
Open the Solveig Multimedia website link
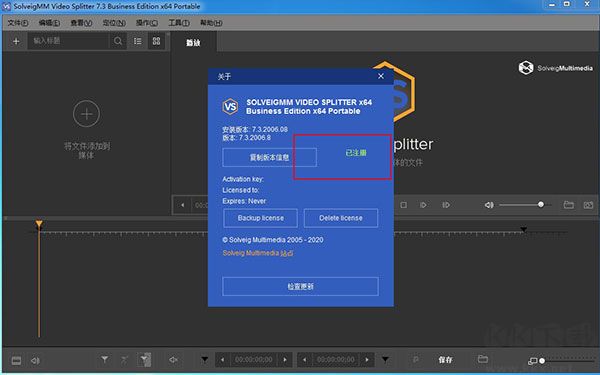[x=258, y=253]
